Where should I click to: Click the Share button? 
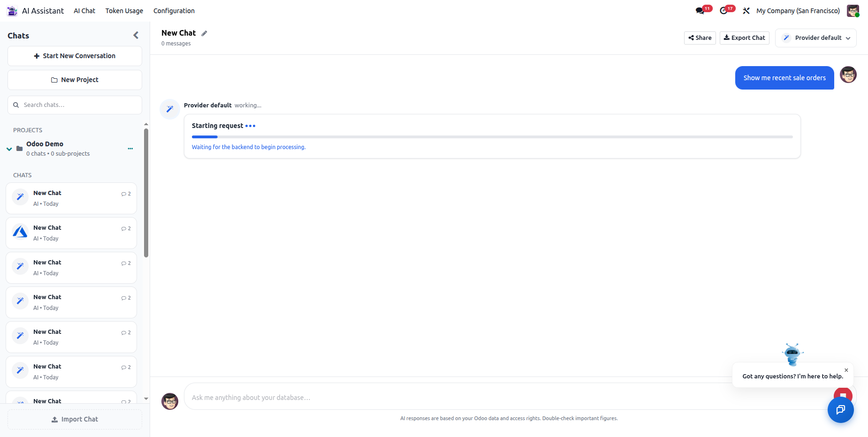coord(700,38)
